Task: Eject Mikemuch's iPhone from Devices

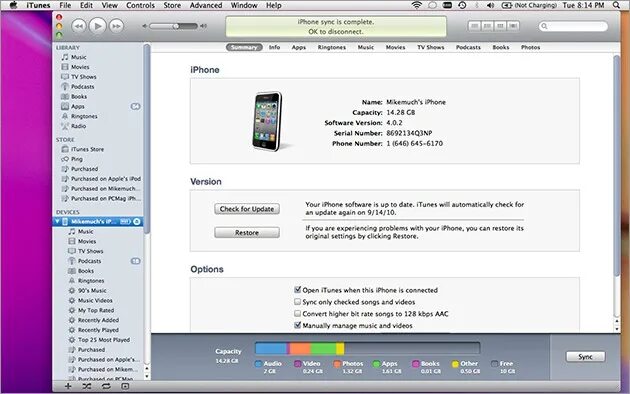Action: click(x=137, y=222)
